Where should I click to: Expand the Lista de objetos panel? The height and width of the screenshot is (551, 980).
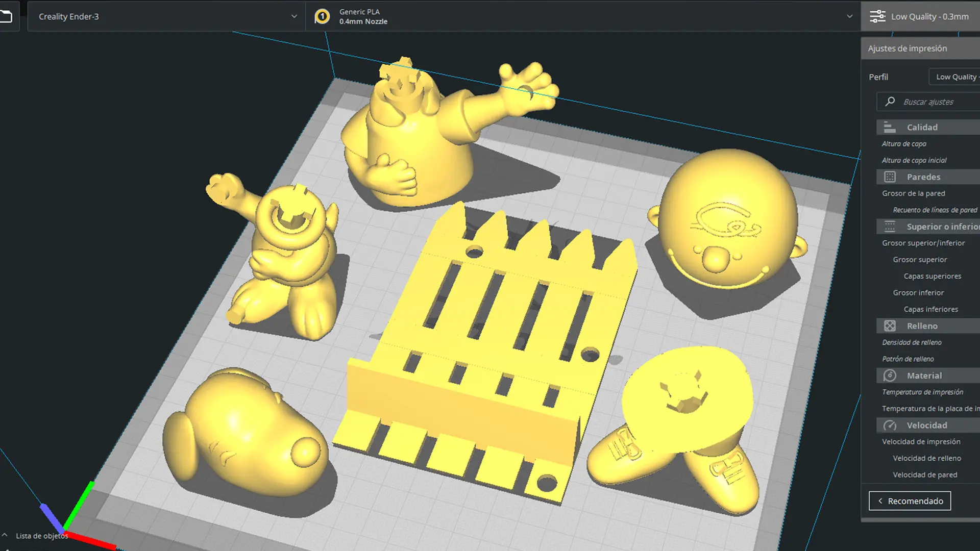(x=36, y=536)
